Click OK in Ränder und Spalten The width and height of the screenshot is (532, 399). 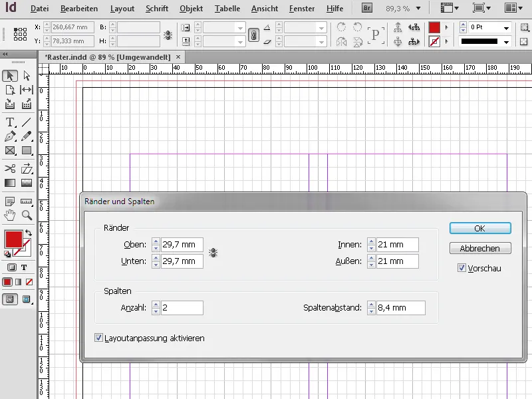480,228
